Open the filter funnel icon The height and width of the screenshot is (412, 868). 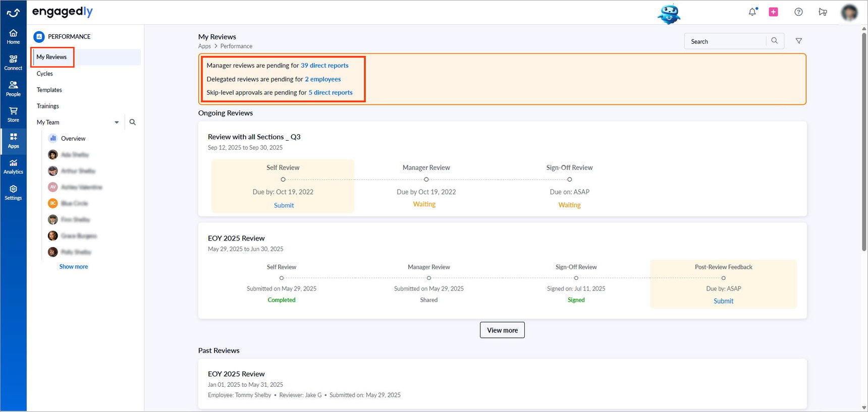[x=799, y=41]
